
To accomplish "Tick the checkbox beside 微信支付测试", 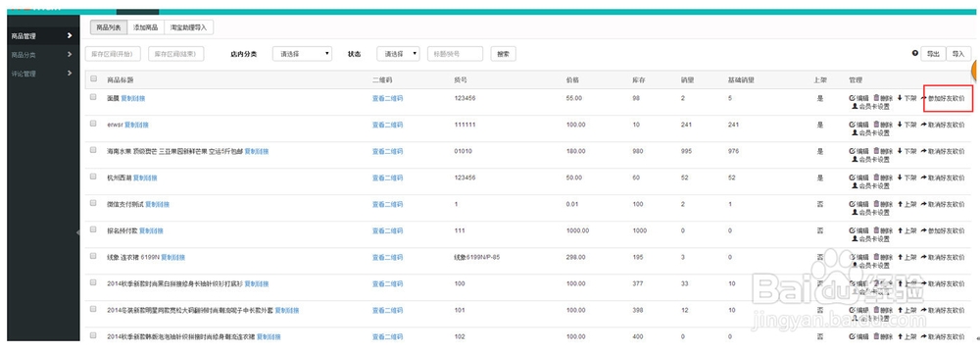I will 93,203.
